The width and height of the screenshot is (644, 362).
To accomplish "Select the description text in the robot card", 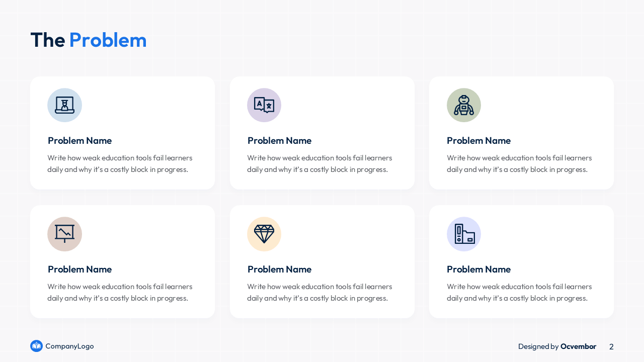I will (519, 163).
